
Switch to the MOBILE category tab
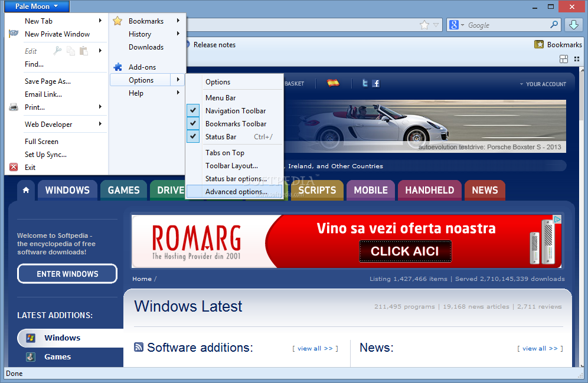[x=371, y=190]
